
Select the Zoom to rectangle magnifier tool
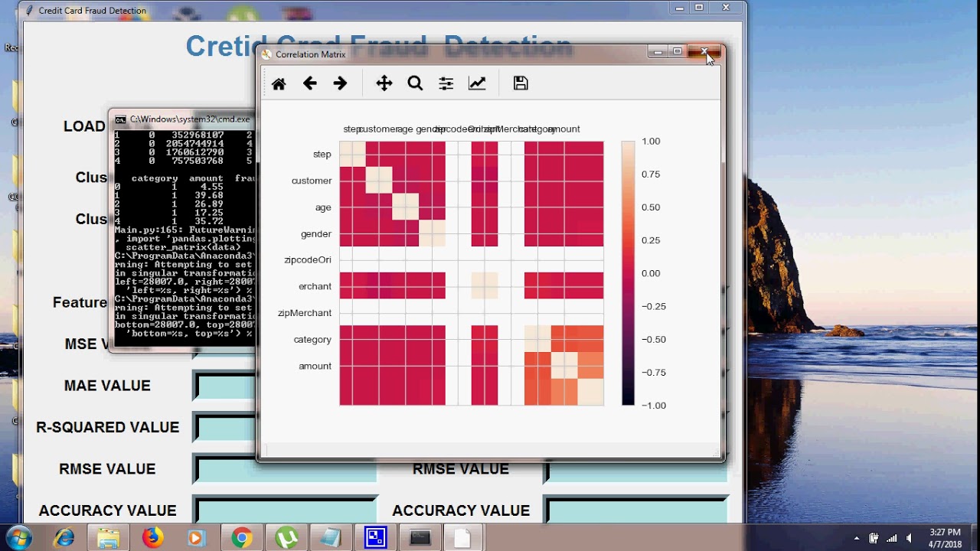(x=415, y=83)
